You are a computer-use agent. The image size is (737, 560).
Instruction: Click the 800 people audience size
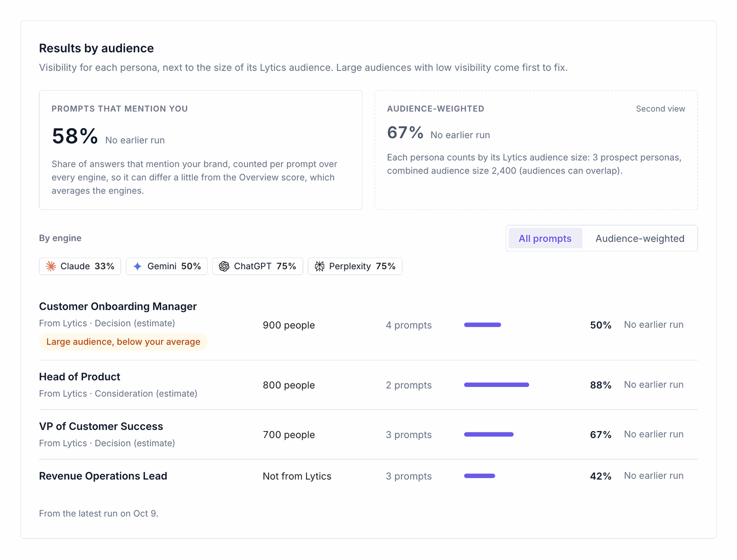[289, 385]
